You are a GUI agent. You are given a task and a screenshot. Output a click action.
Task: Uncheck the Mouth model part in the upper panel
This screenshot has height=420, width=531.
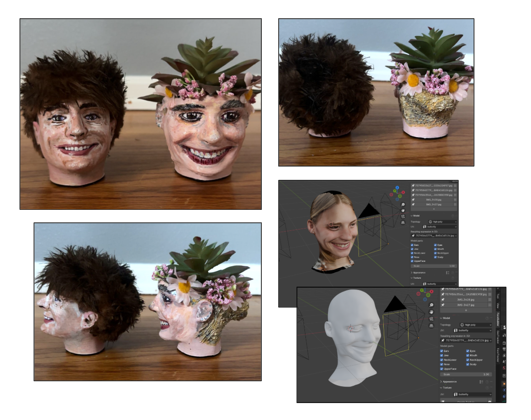(x=436, y=249)
